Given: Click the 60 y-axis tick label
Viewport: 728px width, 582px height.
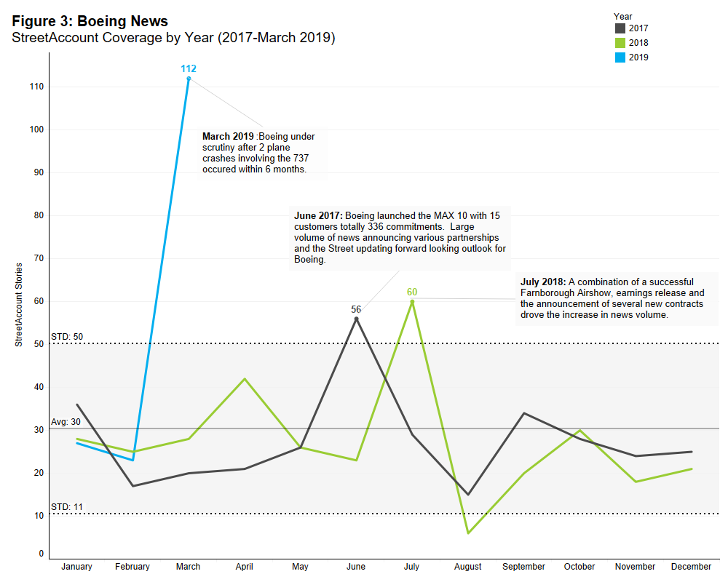Looking at the screenshot, I should [39, 301].
